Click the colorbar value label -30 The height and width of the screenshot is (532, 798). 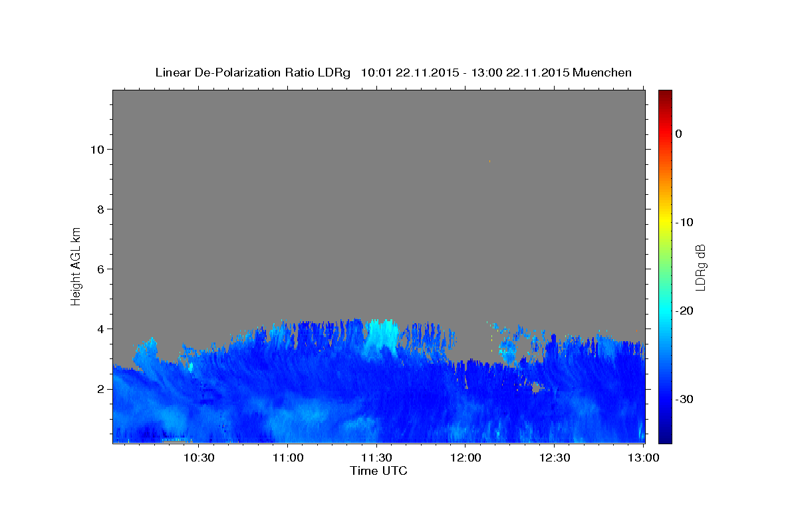pyautogui.click(x=684, y=399)
